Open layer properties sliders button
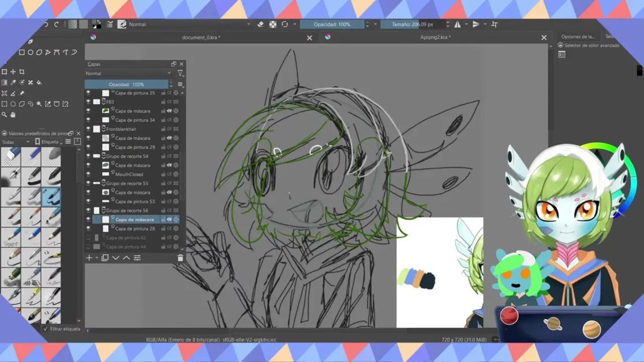This screenshot has height=362, width=644. (x=137, y=258)
